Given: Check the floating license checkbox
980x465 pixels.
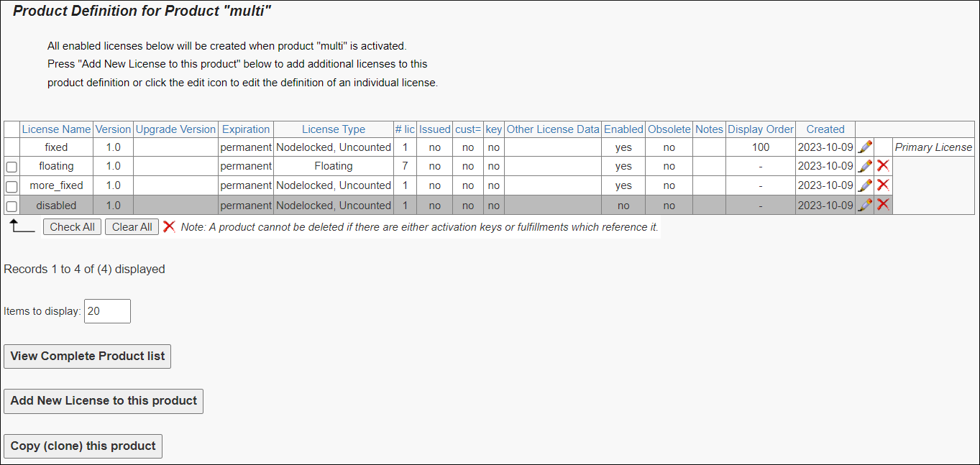Looking at the screenshot, I should click(12, 167).
